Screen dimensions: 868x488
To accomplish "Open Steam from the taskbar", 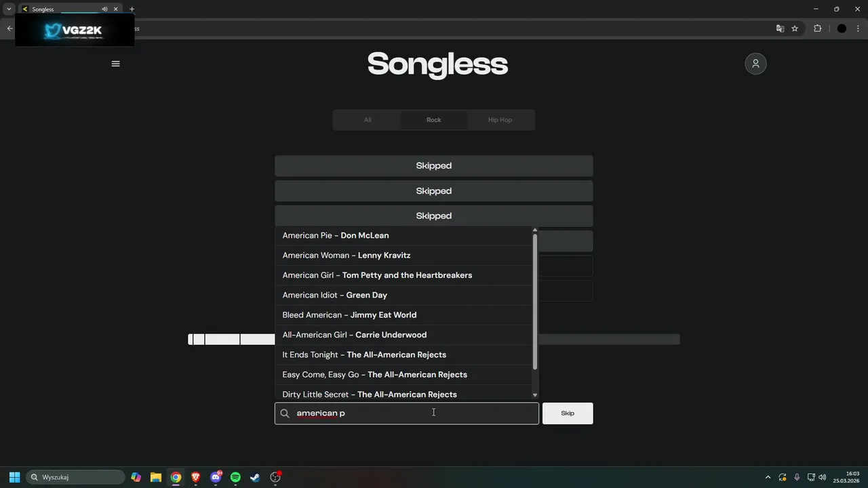I will (255, 477).
